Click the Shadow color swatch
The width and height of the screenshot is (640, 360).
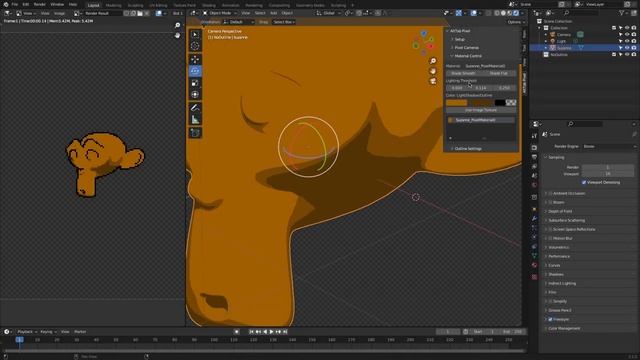480,103
